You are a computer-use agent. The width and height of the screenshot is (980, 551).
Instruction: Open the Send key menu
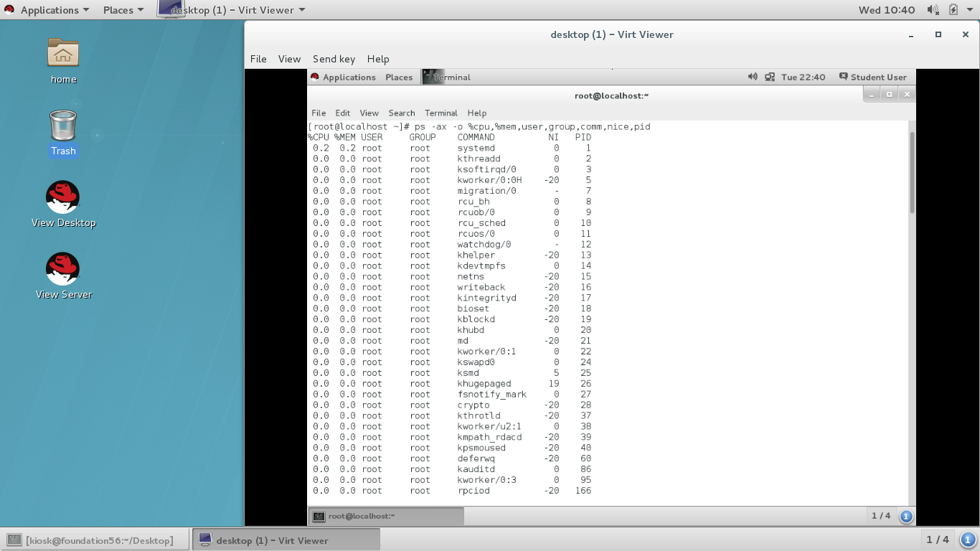pyautogui.click(x=334, y=59)
